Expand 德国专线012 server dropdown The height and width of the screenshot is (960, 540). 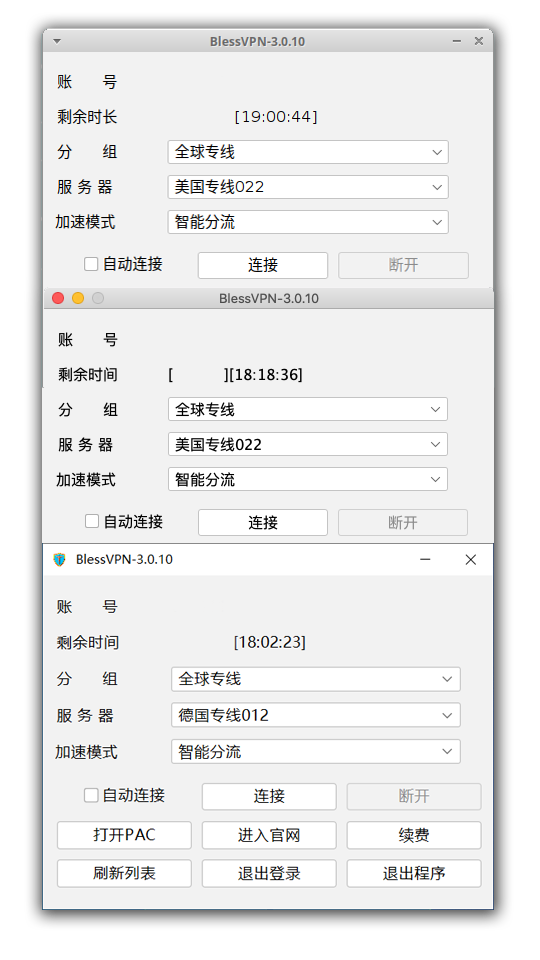(x=316, y=715)
